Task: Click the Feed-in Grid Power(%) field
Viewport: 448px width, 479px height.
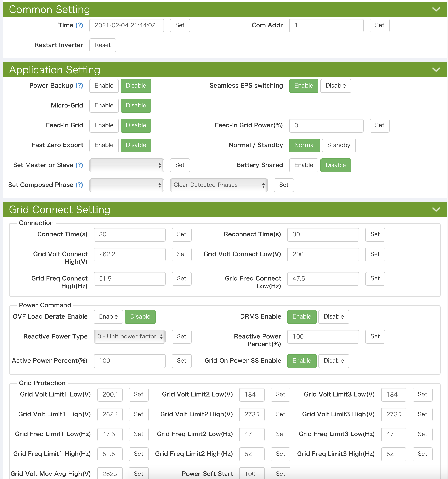Action: pos(326,126)
